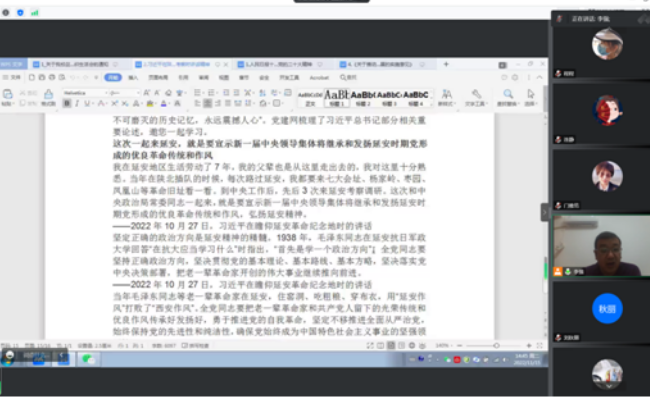Switch to page layout view button
This screenshot has height=399, width=650.
(391, 345)
